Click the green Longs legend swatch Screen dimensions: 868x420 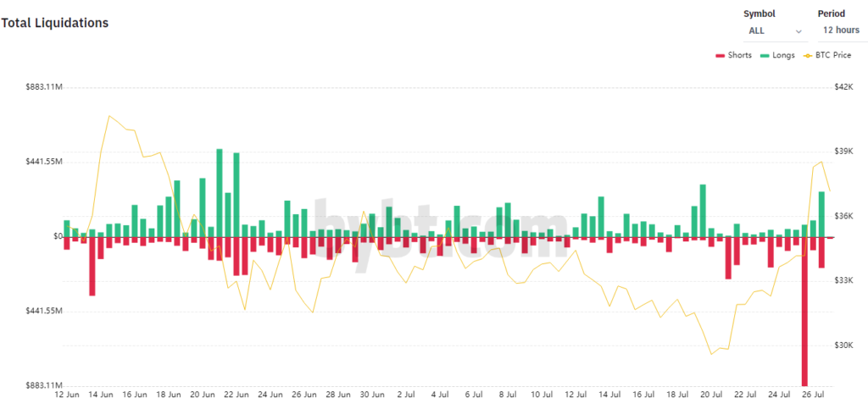click(x=765, y=55)
